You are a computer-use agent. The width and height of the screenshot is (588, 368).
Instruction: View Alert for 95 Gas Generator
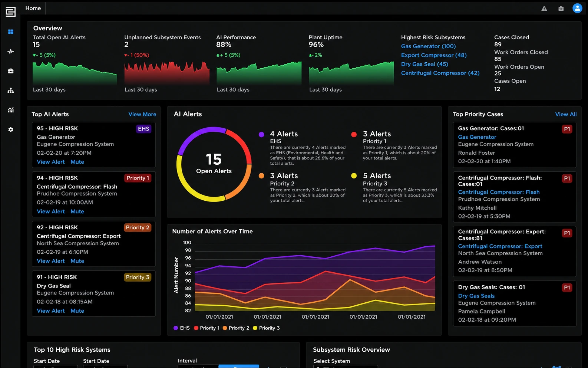(x=51, y=162)
